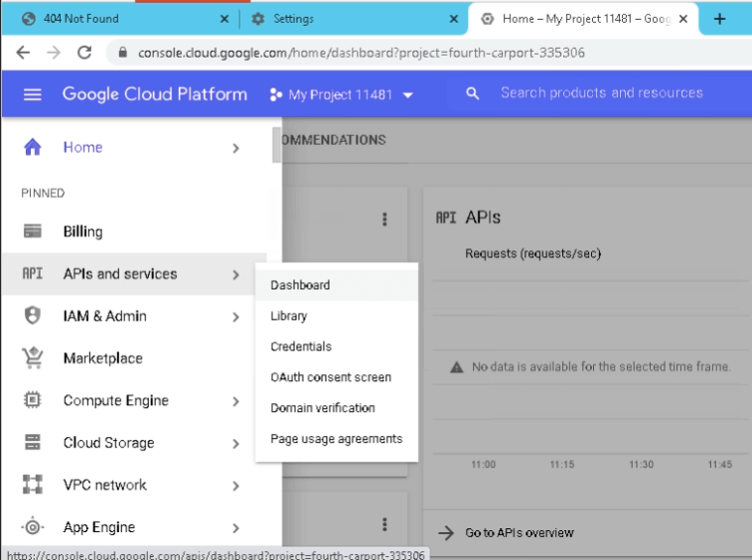Click the Cloud Storage icon
Viewport: 752px width, 560px height.
click(33, 442)
